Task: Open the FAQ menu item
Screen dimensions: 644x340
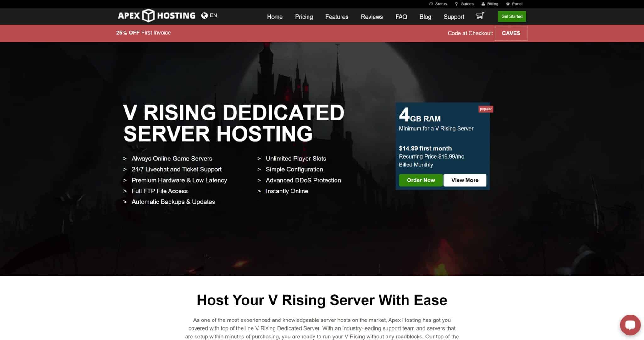Action: 401,17
